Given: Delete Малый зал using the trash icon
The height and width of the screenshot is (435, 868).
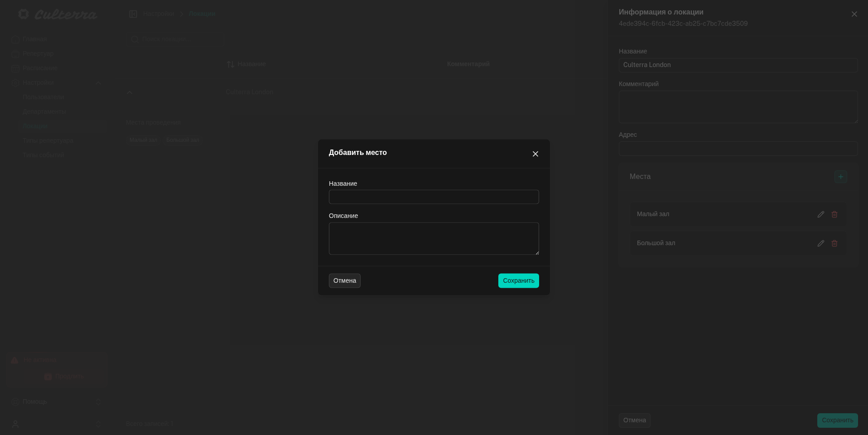Looking at the screenshot, I should 834,214.
